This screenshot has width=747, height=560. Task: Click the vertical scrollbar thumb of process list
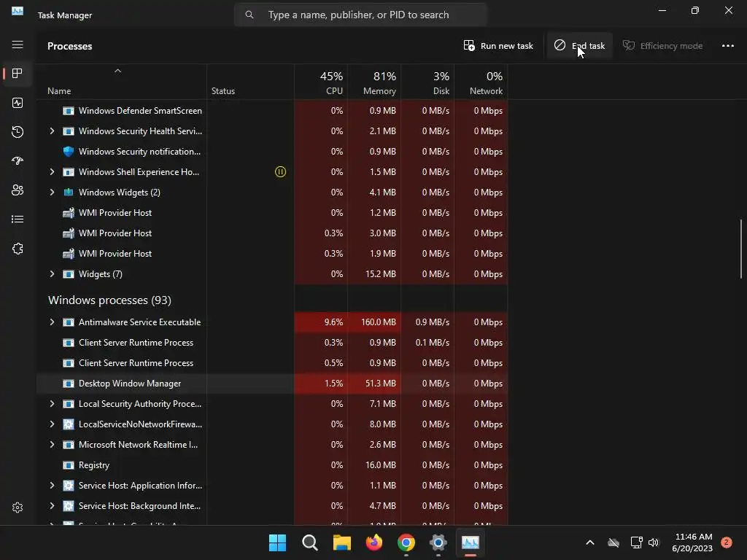(x=741, y=249)
